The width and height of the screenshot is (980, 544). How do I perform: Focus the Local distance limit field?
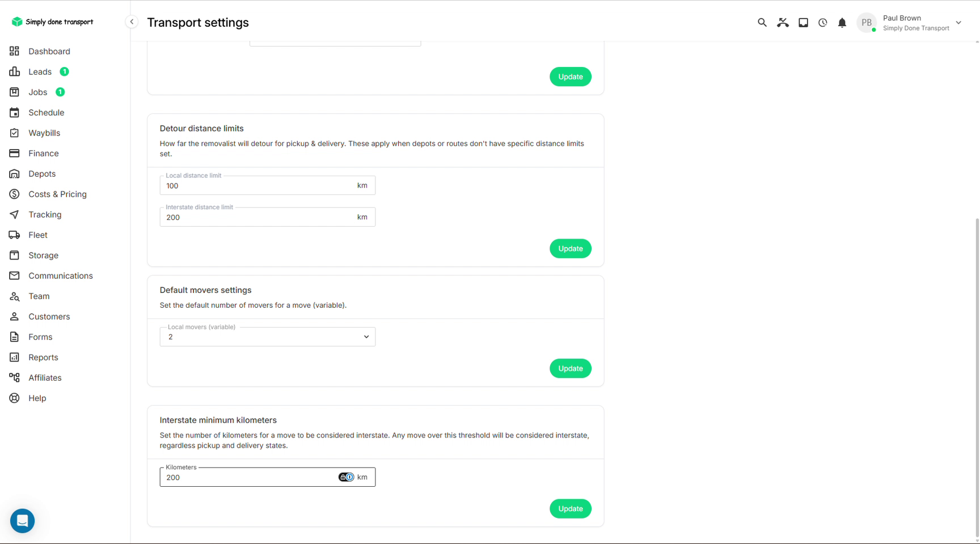tap(267, 185)
